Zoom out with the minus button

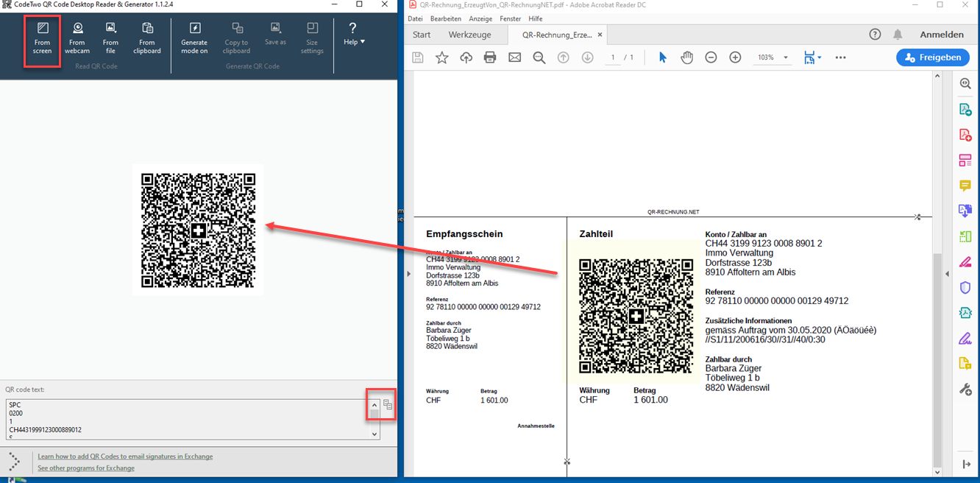click(x=711, y=57)
